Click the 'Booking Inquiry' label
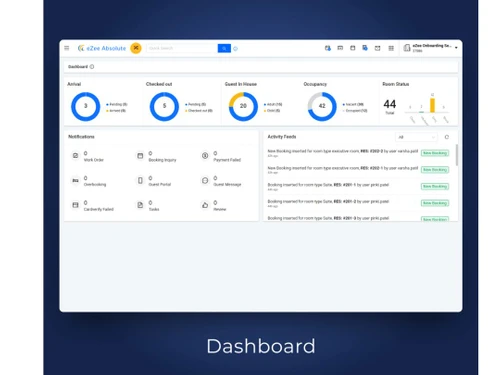This screenshot has height=375, width=500. pyautogui.click(x=162, y=160)
